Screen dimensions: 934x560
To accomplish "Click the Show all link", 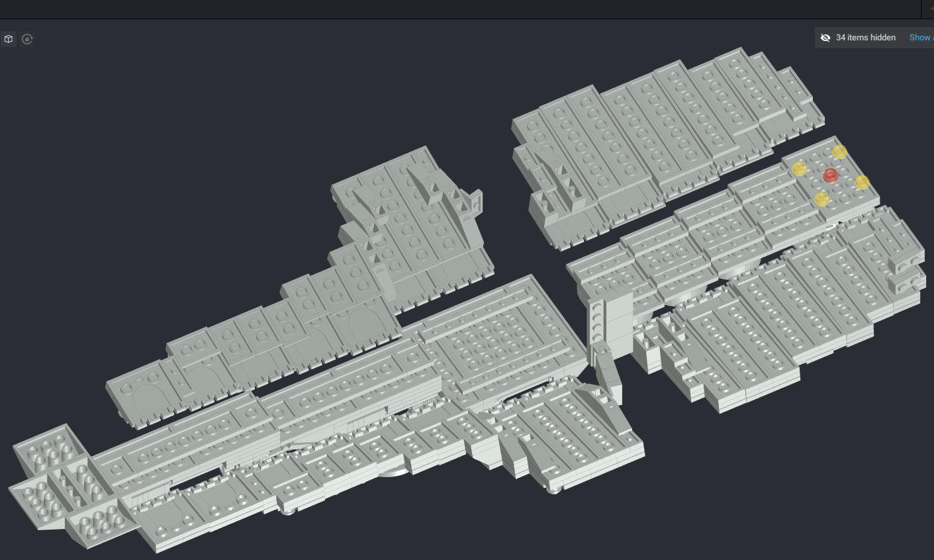I will pyautogui.click(x=920, y=38).
